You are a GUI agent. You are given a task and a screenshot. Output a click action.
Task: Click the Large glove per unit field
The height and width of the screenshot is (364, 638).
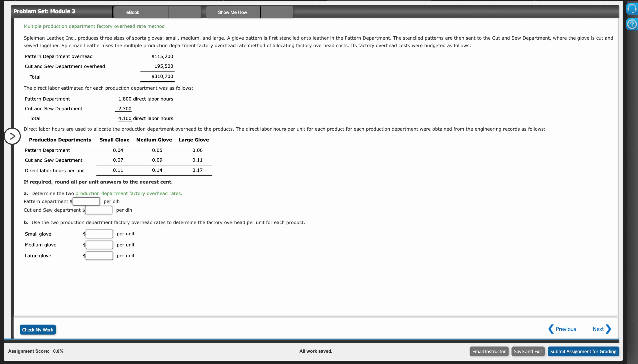[99, 256]
